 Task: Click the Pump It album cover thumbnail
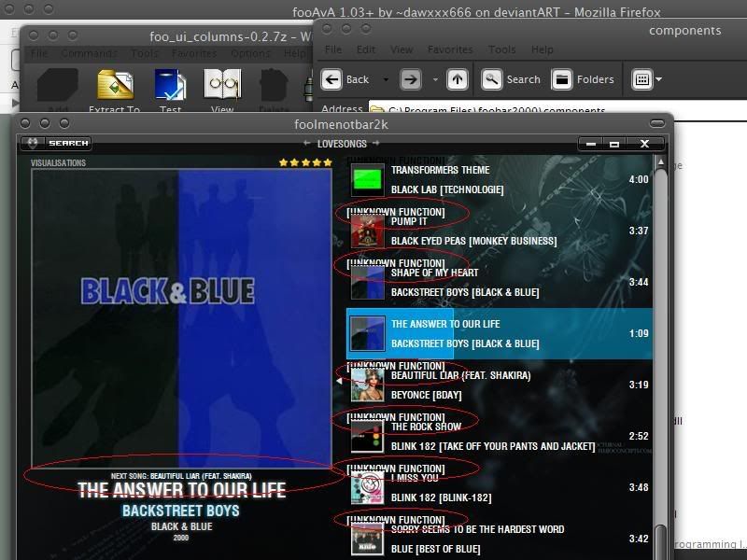[367, 231]
